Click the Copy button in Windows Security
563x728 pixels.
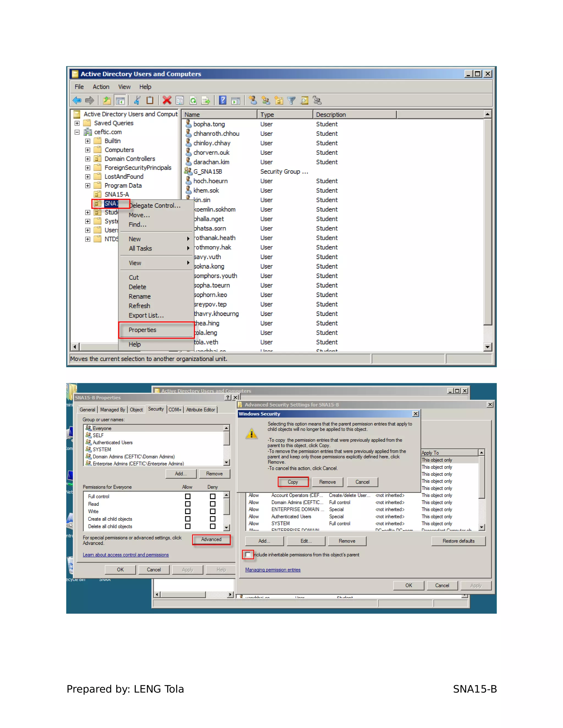[x=292, y=482]
